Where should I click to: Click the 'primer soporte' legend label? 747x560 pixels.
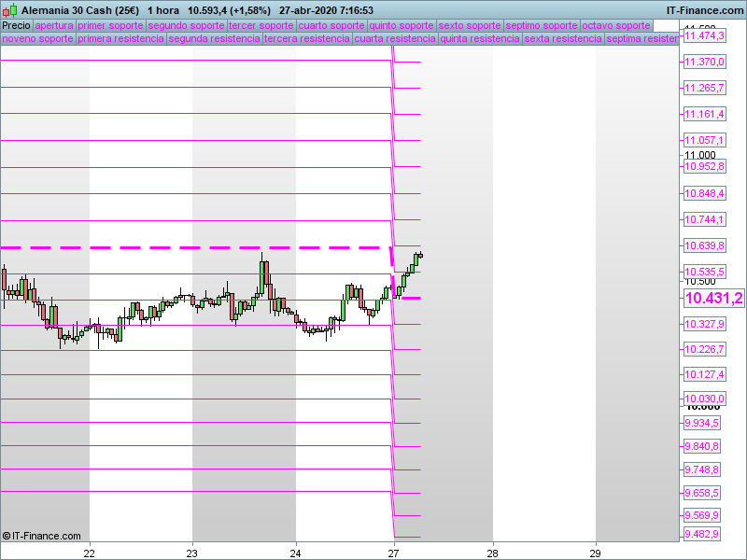coord(110,25)
